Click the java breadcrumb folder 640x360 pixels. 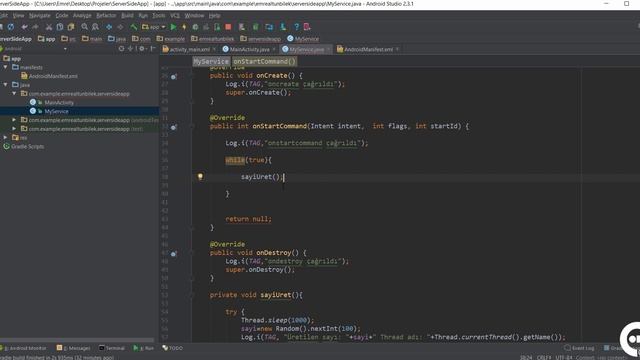click(x=117, y=39)
